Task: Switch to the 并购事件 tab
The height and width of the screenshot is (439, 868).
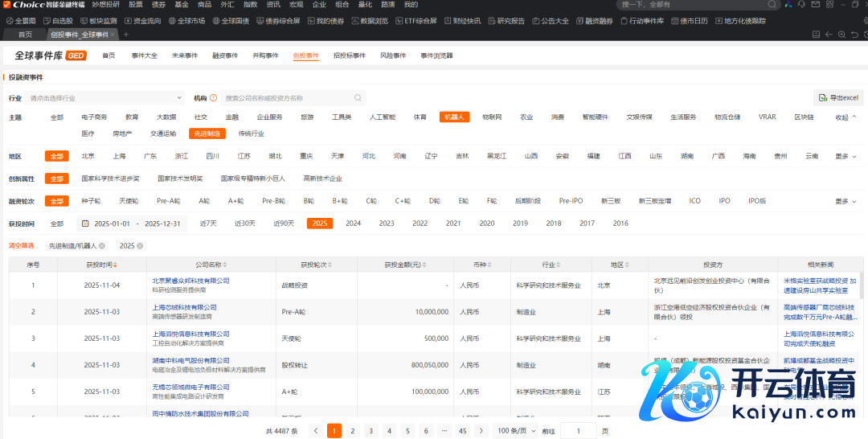Action: 265,55
